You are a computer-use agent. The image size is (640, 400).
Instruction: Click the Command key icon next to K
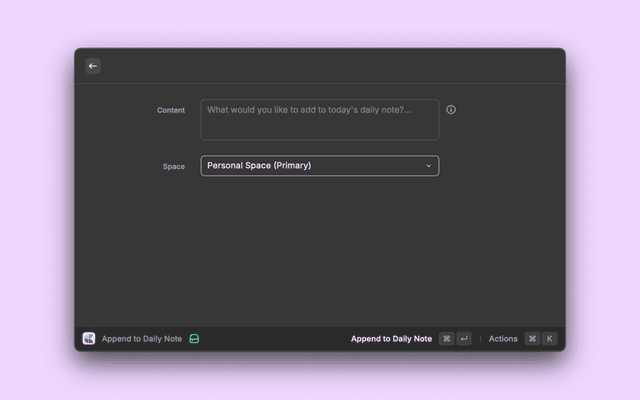(532, 339)
